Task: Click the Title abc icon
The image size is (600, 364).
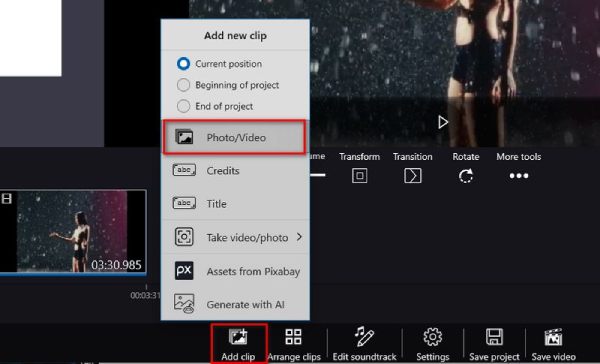Action: [184, 203]
